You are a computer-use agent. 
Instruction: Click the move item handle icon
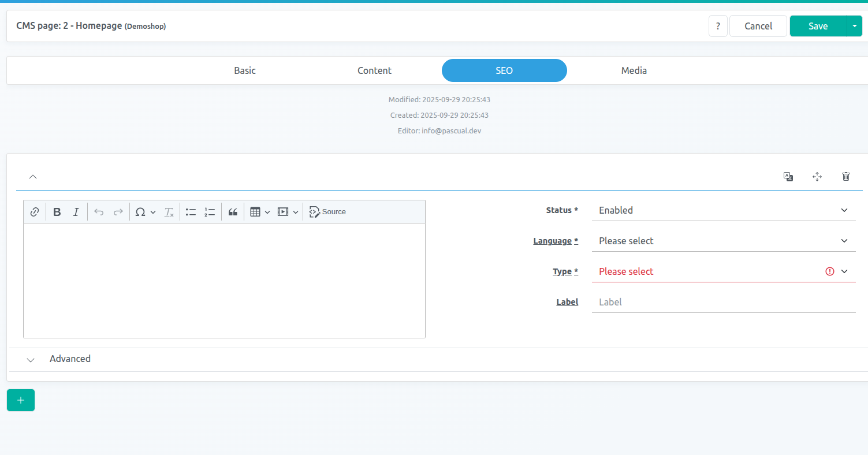coord(817,177)
